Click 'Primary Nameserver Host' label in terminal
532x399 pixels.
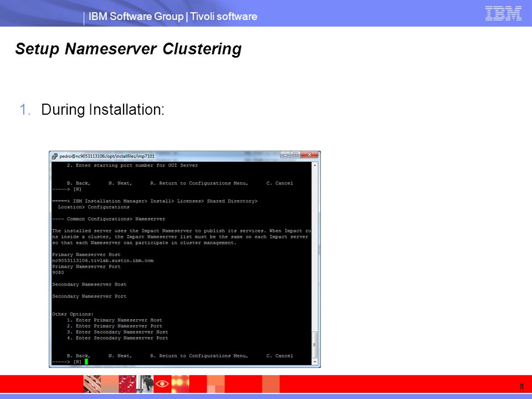[x=86, y=254]
